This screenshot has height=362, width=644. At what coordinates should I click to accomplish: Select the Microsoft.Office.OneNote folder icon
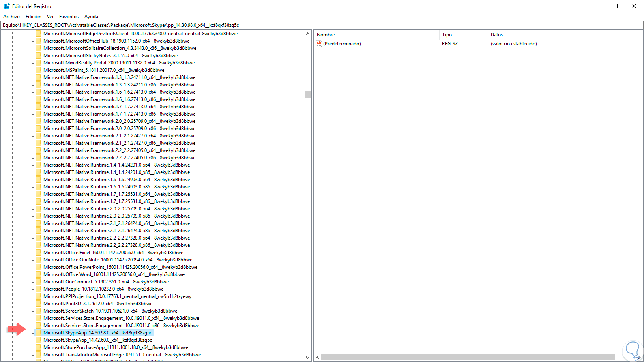(x=38, y=260)
